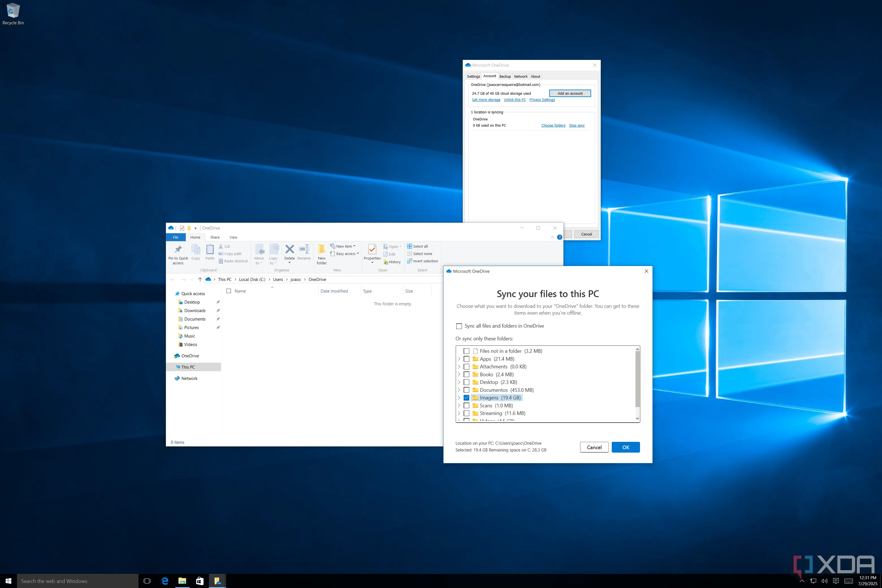Launch Microsoft Edge from taskbar
The width and height of the screenshot is (882, 588).
tap(165, 581)
